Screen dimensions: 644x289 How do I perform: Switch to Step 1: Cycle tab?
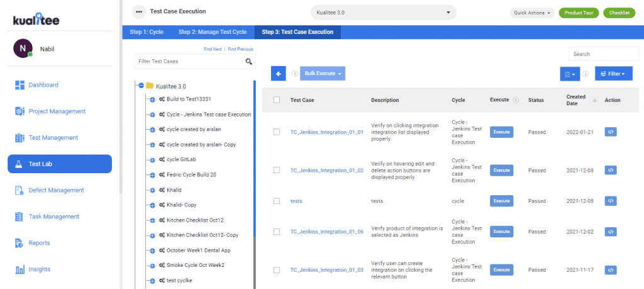coord(147,32)
